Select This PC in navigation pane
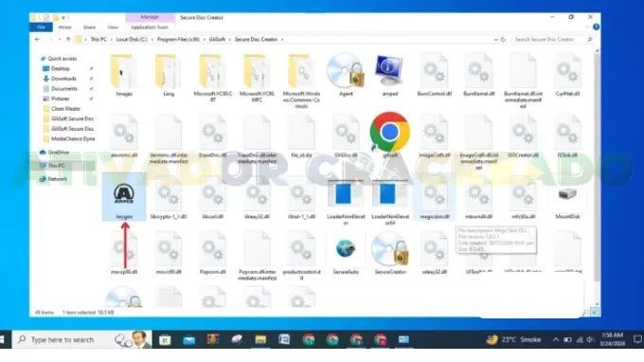The width and height of the screenshot is (644, 362). pos(56,166)
